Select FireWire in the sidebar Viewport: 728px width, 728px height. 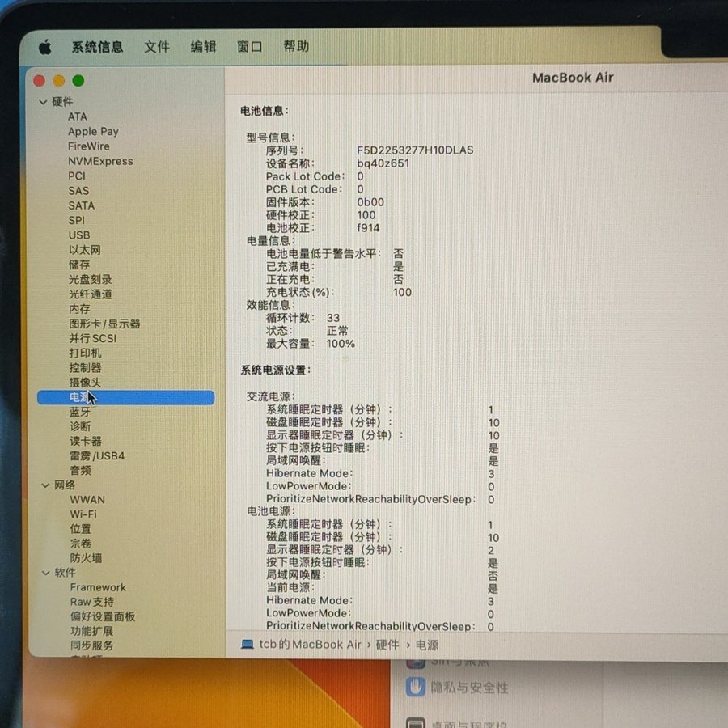89,146
